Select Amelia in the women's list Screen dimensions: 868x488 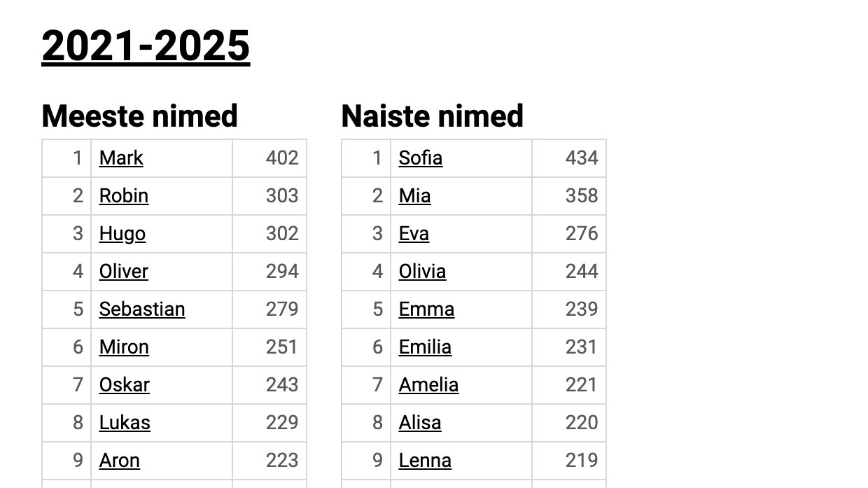pos(428,385)
